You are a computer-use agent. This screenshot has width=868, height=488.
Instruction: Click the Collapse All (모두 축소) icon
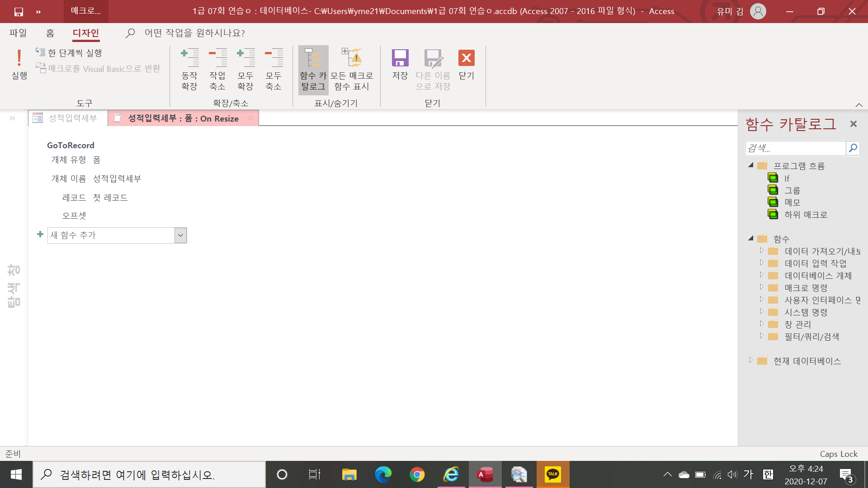pos(274,59)
